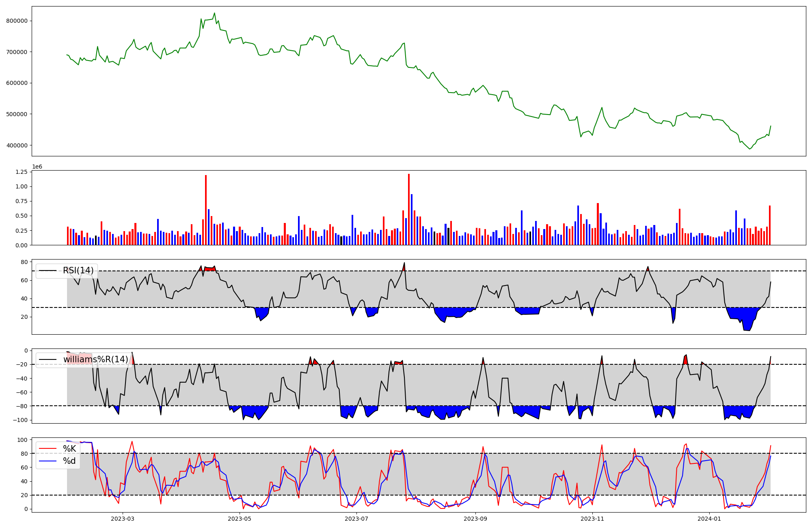Select the 2023-07 date tick label

[356, 519]
